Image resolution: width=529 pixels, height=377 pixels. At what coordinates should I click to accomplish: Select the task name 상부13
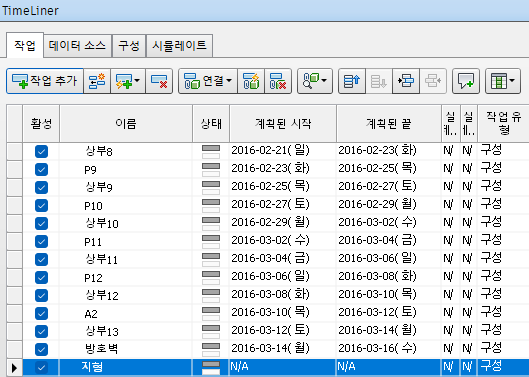102,331
